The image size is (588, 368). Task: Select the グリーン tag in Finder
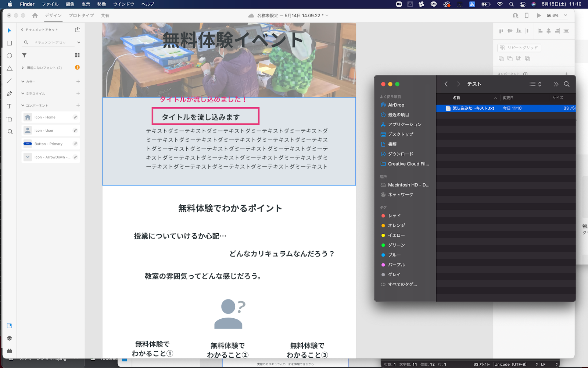point(396,245)
